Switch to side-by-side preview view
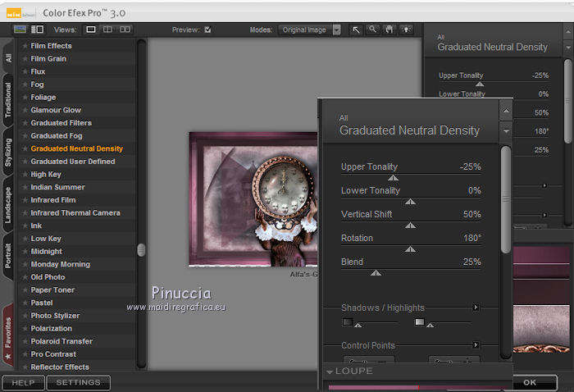Screen dimensions: 574x392 [x=125, y=30]
